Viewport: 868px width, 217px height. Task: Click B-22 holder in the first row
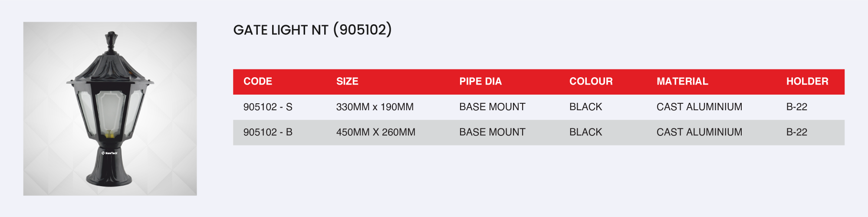click(796, 107)
